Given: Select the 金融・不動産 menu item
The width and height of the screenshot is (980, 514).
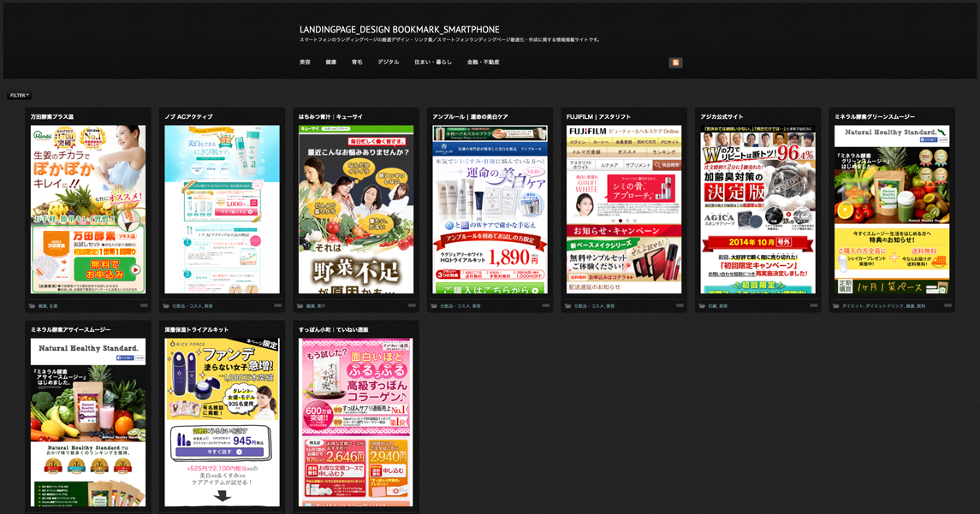Looking at the screenshot, I should (x=483, y=62).
